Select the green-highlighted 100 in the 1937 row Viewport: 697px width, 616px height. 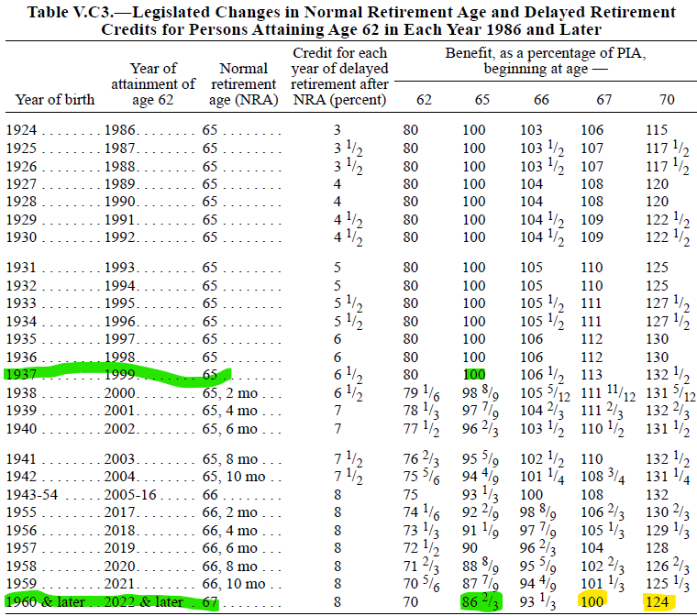click(474, 374)
